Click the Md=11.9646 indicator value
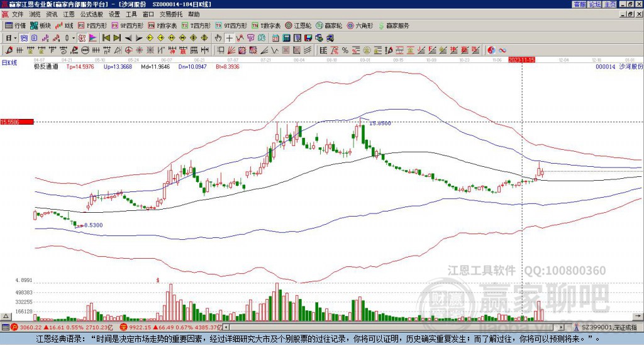Viewport: 644px width, 345px height. (155, 66)
